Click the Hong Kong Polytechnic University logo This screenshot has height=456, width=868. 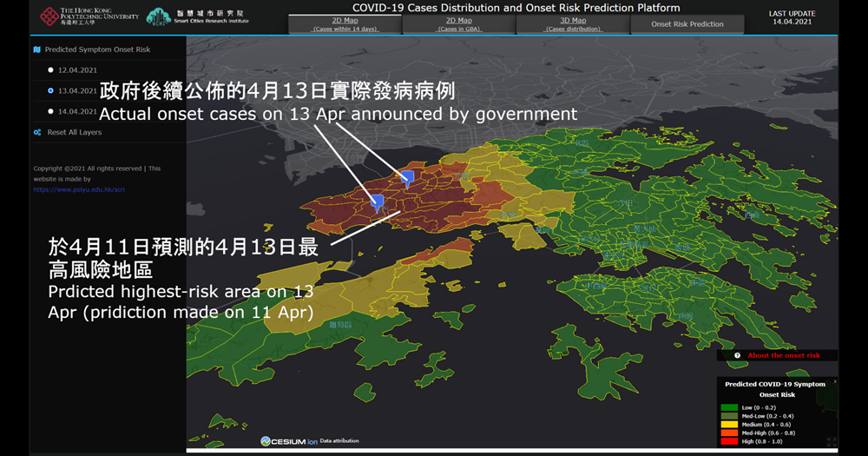(x=89, y=17)
